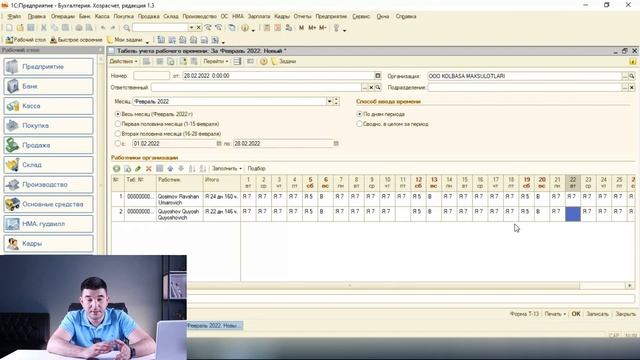640x360 pixels.
Task: Open the Действия dropdown menu
Action: 123,62
